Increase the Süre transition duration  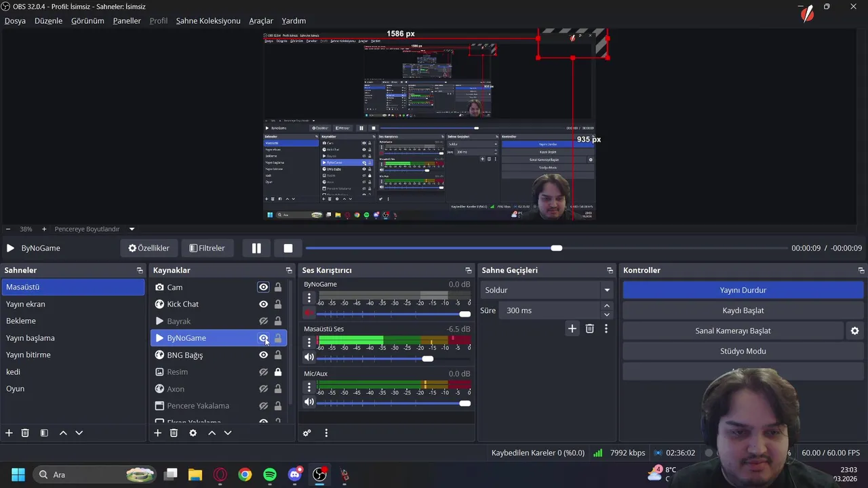(607, 306)
